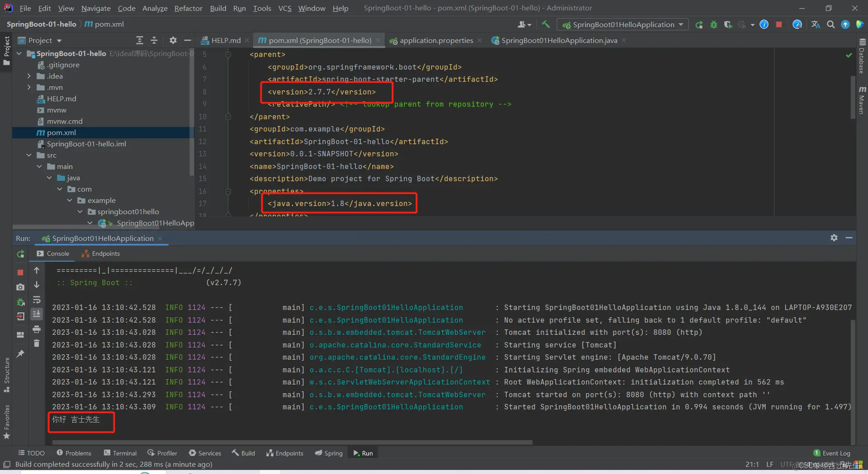This screenshot has height=474, width=868.
Task: Toggle the Structure side panel
Action: click(x=6, y=375)
